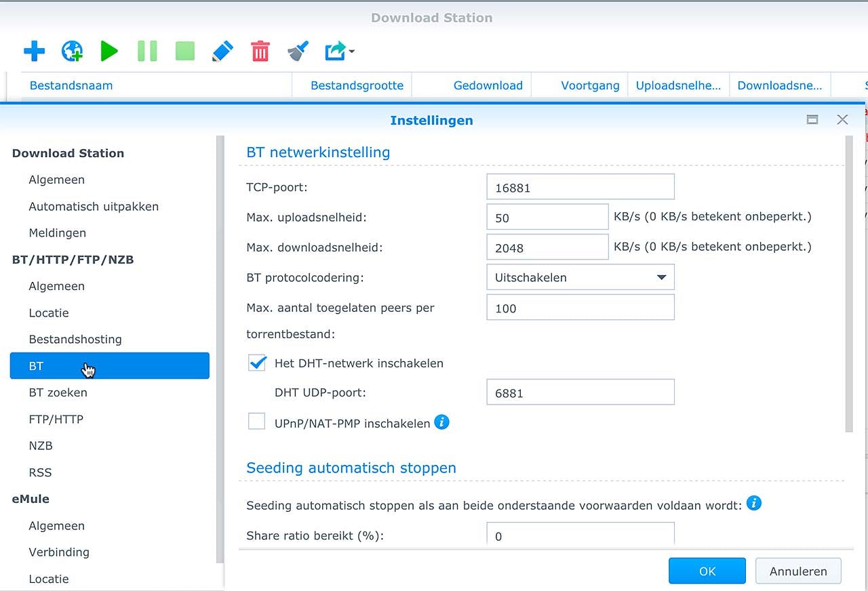Edit the selected task with the pencil icon
This screenshot has height=591, width=868.
coord(222,51)
